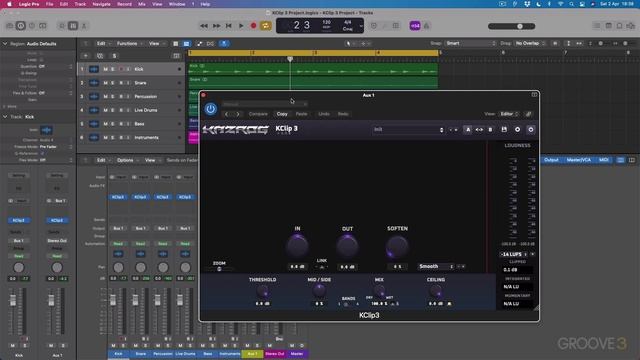Mute the Instruments track
This screenshot has width=640, height=360.
click(x=105, y=138)
